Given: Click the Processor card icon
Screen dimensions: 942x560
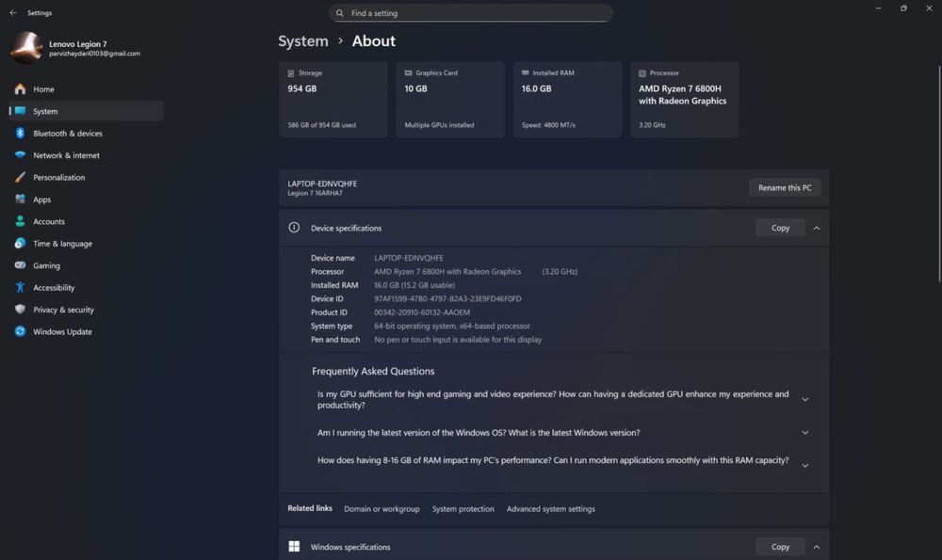Looking at the screenshot, I should pos(642,73).
